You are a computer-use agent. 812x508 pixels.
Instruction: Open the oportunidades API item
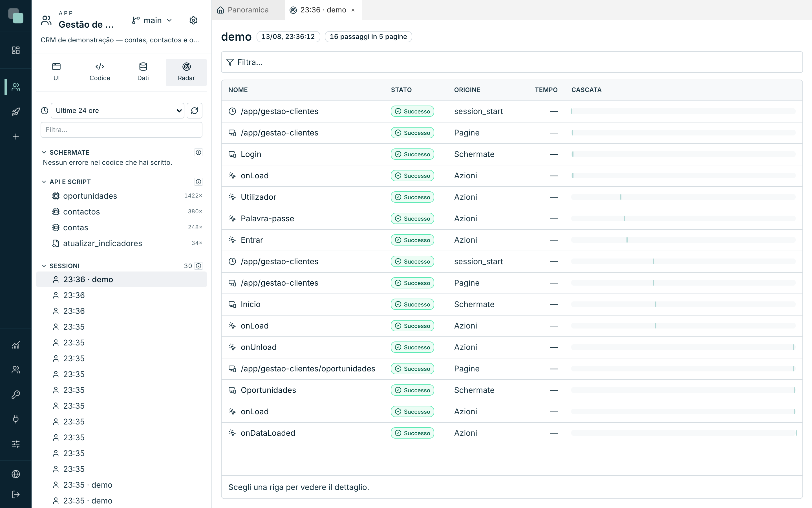coord(122,196)
